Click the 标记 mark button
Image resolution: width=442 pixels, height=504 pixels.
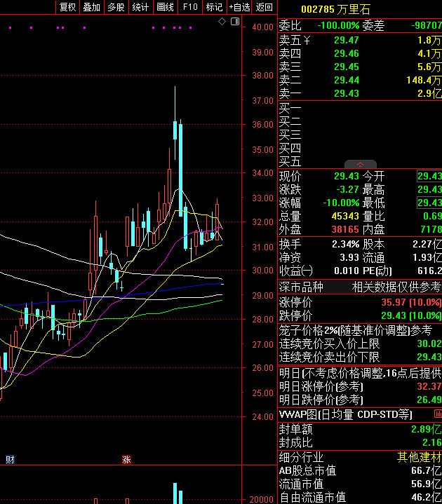tap(214, 7)
